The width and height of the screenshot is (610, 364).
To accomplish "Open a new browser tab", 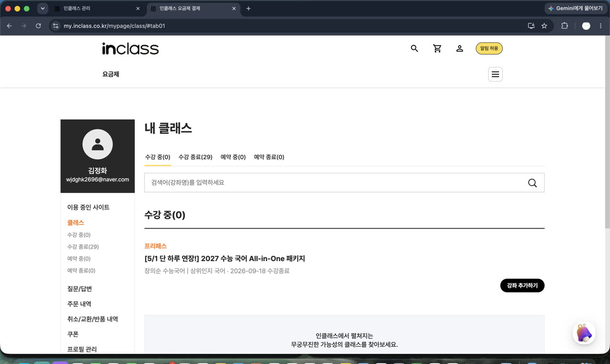I will (248, 9).
